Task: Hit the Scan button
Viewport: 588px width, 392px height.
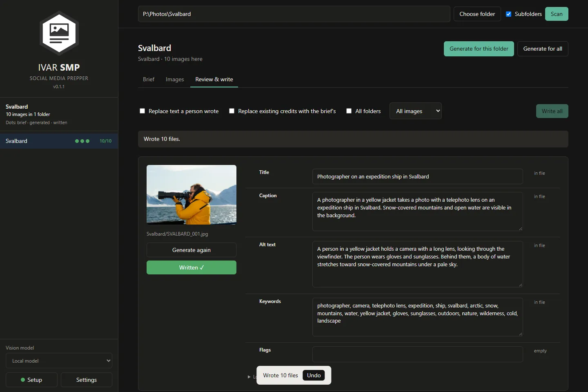Action: pyautogui.click(x=557, y=14)
